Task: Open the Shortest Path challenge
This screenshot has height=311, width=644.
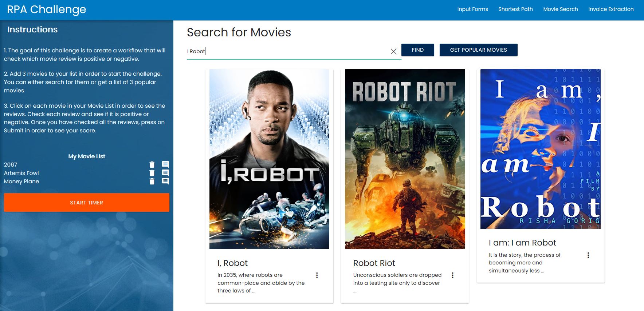Action: pyautogui.click(x=515, y=9)
